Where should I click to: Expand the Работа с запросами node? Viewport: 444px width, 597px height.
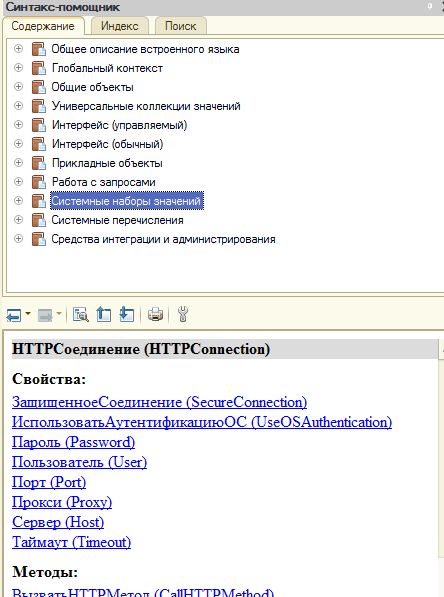tap(18, 182)
